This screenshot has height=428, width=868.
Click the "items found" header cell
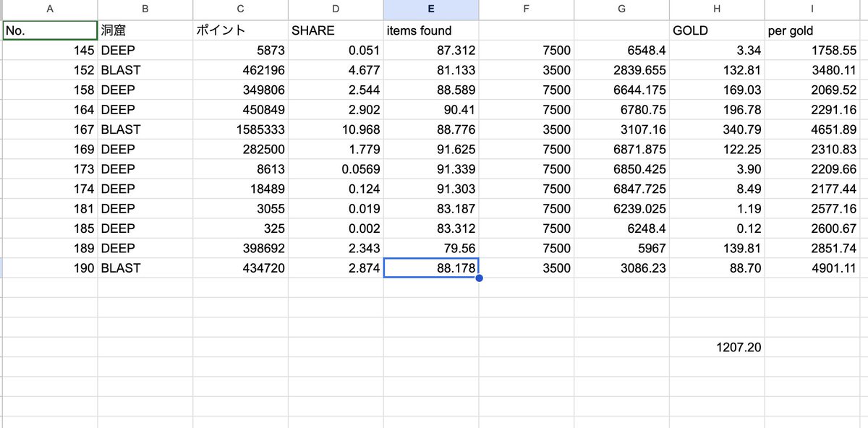(431, 30)
